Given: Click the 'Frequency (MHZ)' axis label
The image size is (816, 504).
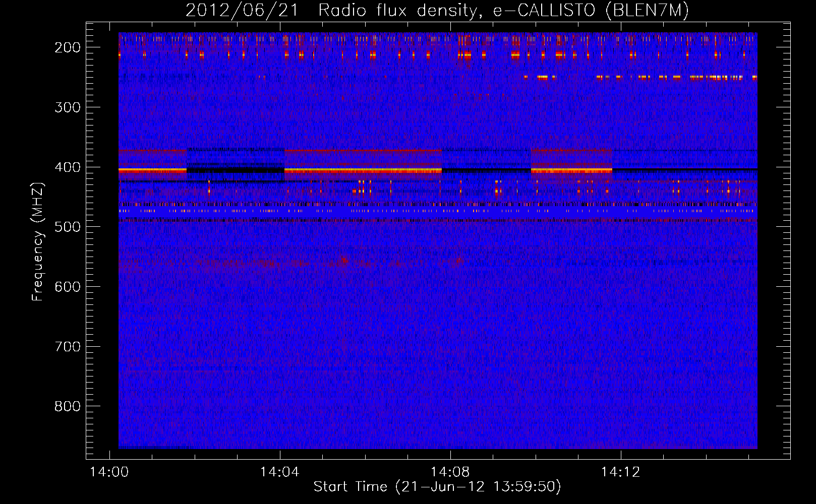Looking at the screenshot, I should 38,241.
